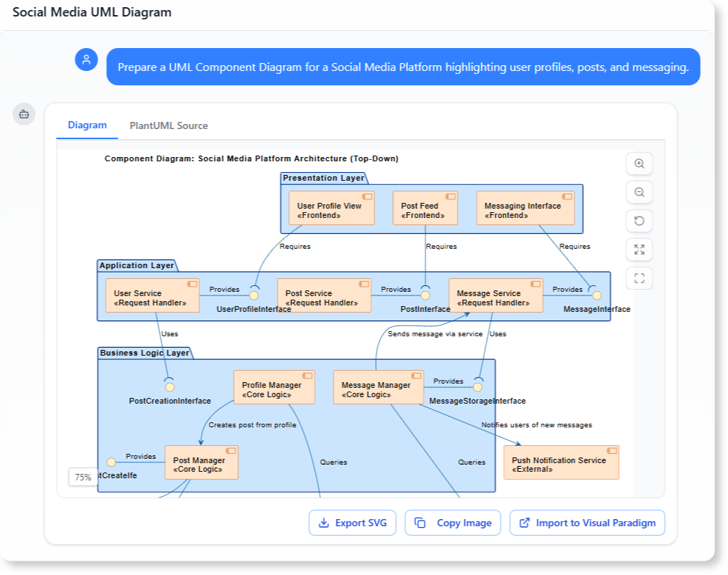Open fullscreen using the expand arrows icon
Viewport: 728px width, 575px height.
tap(638, 250)
